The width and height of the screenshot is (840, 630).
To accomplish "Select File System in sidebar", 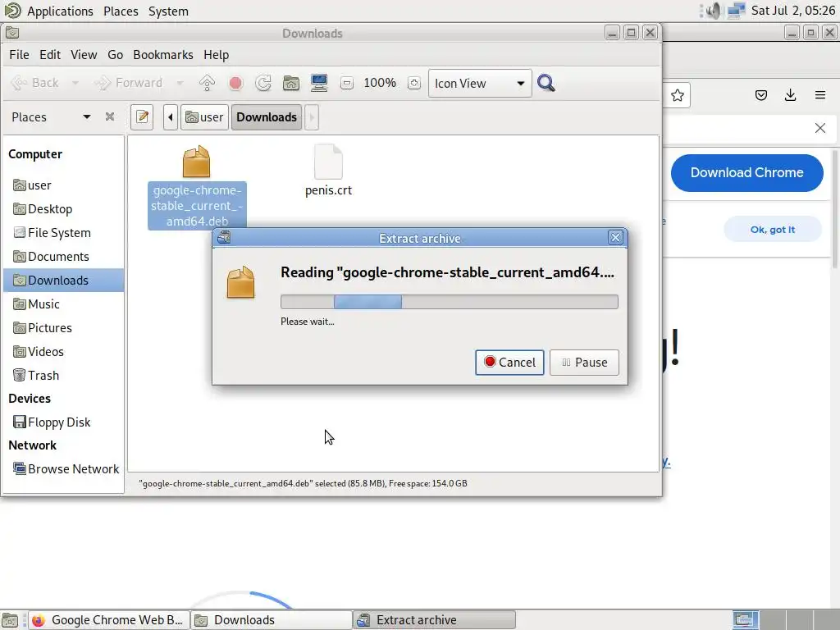I will pos(63,232).
